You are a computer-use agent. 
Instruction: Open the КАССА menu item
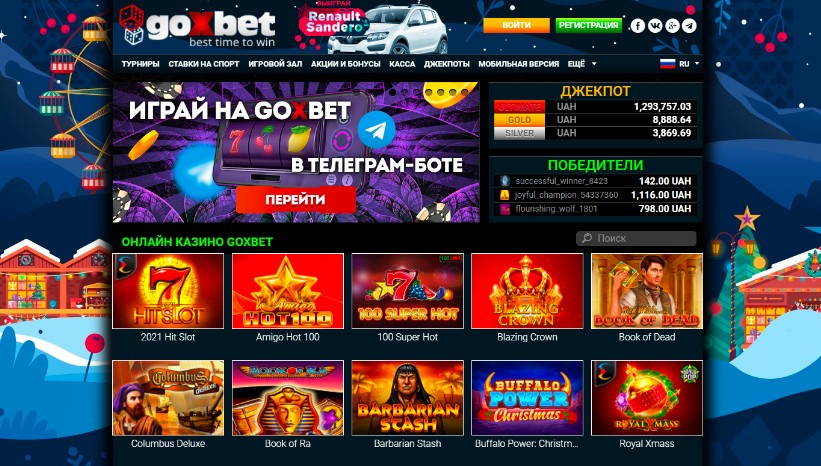pyautogui.click(x=402, y=64)
